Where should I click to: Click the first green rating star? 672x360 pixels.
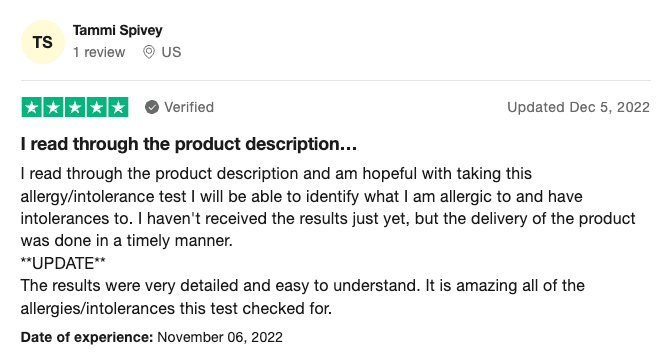click(32, 107)
